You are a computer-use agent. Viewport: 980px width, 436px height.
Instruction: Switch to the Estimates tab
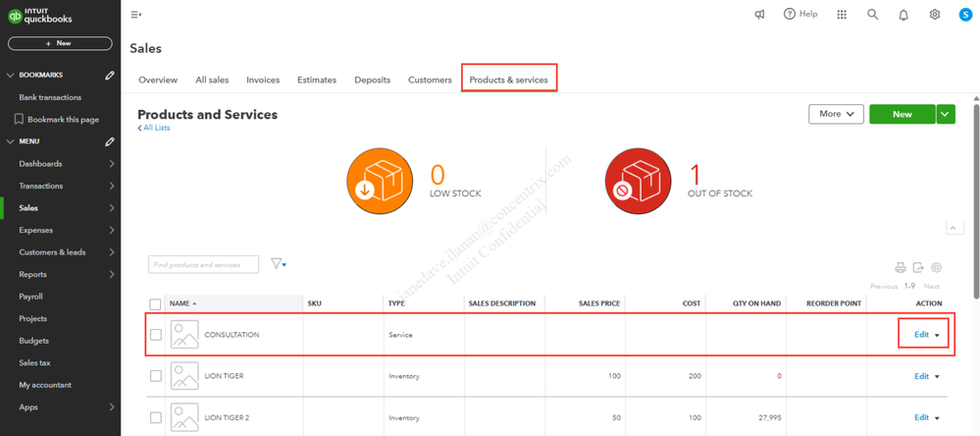[317, 81]
